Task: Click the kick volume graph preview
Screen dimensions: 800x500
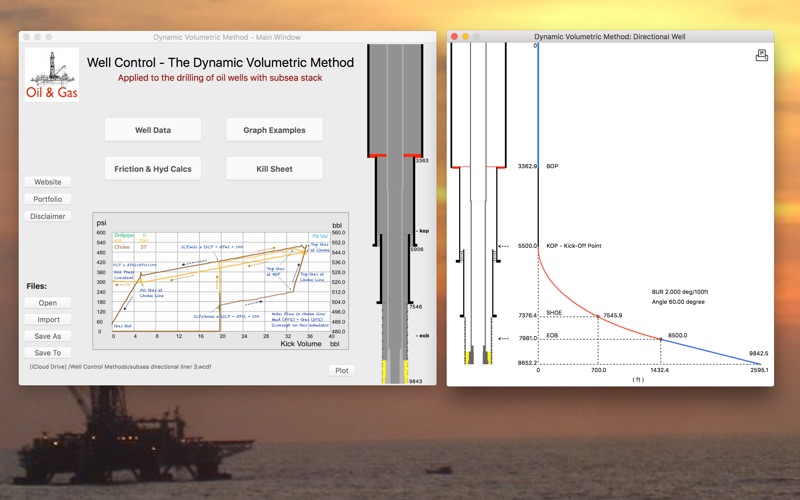Action: point(220,281)
